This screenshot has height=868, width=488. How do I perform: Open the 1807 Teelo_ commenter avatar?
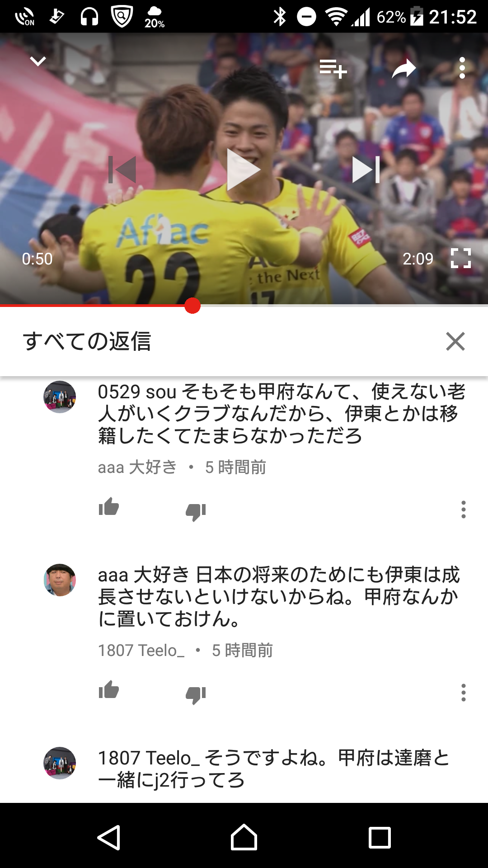pyautogui.click(x=60, y=580)
